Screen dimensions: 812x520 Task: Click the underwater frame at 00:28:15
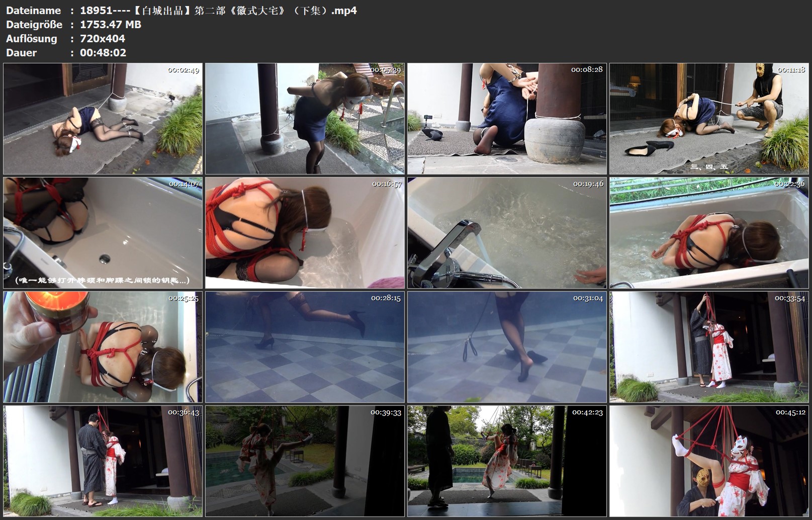[305, 347]
